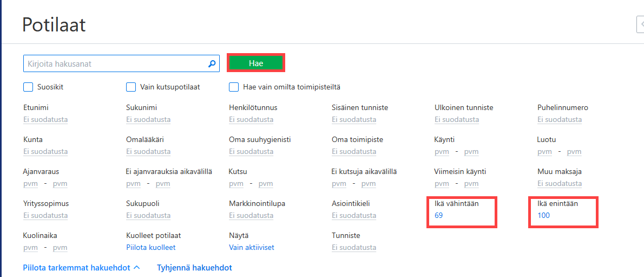The height and width of the screenshot is (277, 644).
Task: Open the Muu maksaja filter
Action: click(560, 184)
